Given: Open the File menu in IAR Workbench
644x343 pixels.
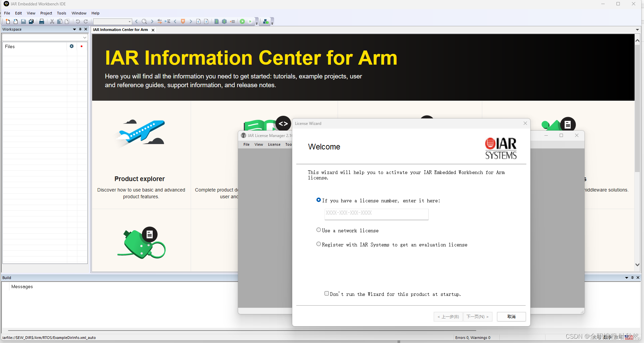Looking at the screenshot, I should [7, 13].
